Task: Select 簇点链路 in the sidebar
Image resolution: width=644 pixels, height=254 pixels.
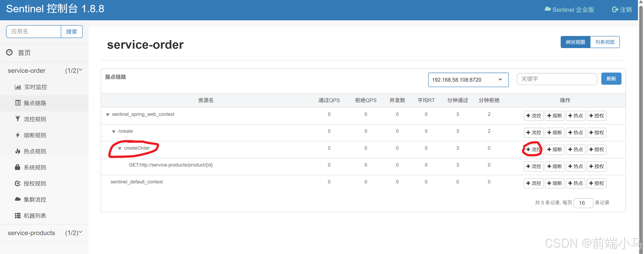Action: pos(35,103)
